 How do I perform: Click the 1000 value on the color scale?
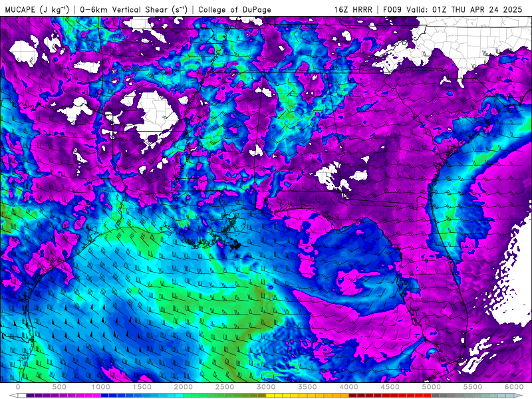(101, 387)
